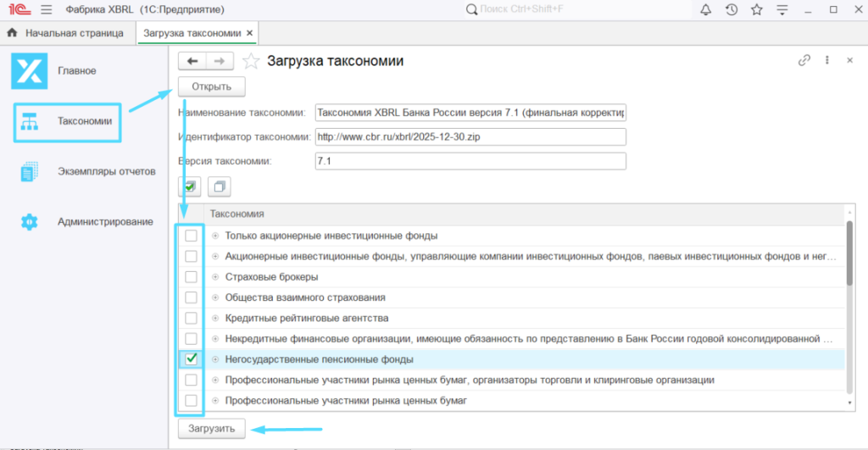This screenshot has width=868, height=450.
Task: Click the taxonomy list vertical scrollbar thumb
Action: pyautogui.click(x=849, y=253)
